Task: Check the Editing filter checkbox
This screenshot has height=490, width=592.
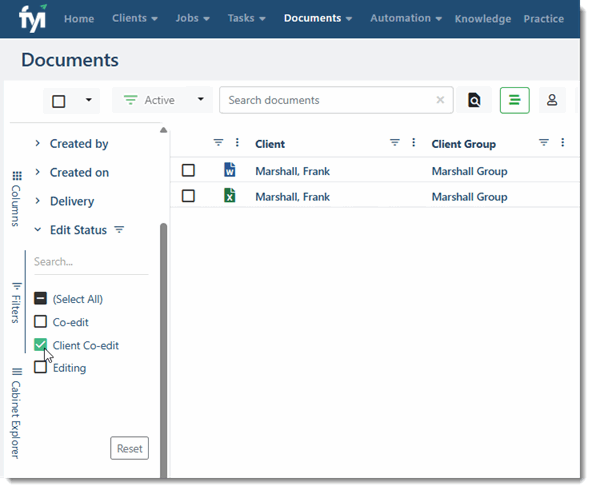Action: coord(40,367)
